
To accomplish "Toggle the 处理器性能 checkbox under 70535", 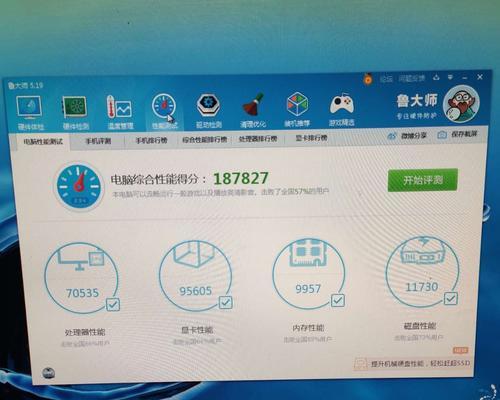I will click(113, 304).
